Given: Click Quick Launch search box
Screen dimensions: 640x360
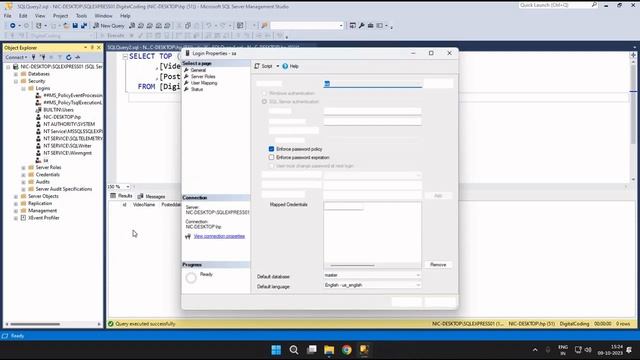Looking at the screenshot, I should point(558,5).
